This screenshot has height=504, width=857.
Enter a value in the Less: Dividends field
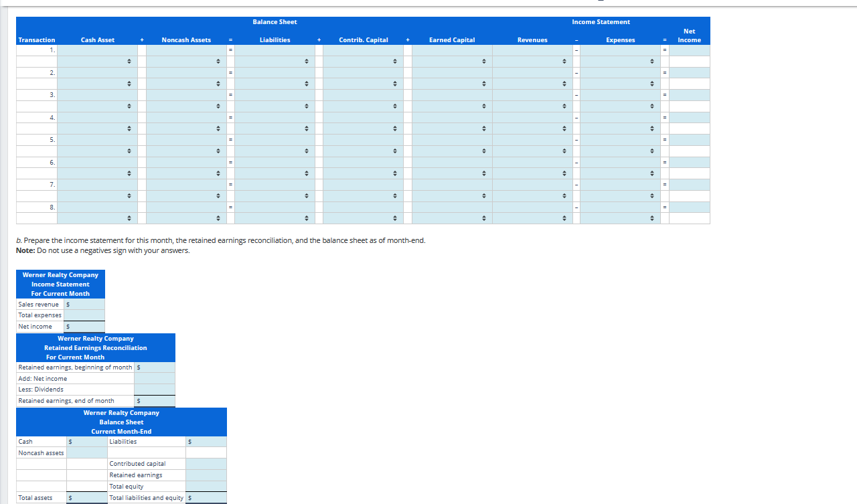tap(155, 389)
